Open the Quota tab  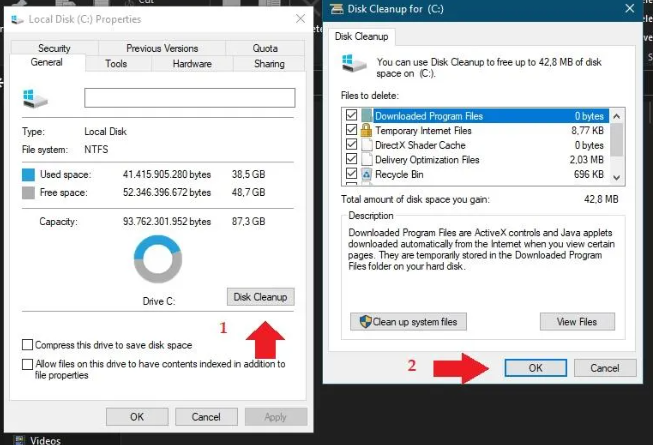pos(265,48)
